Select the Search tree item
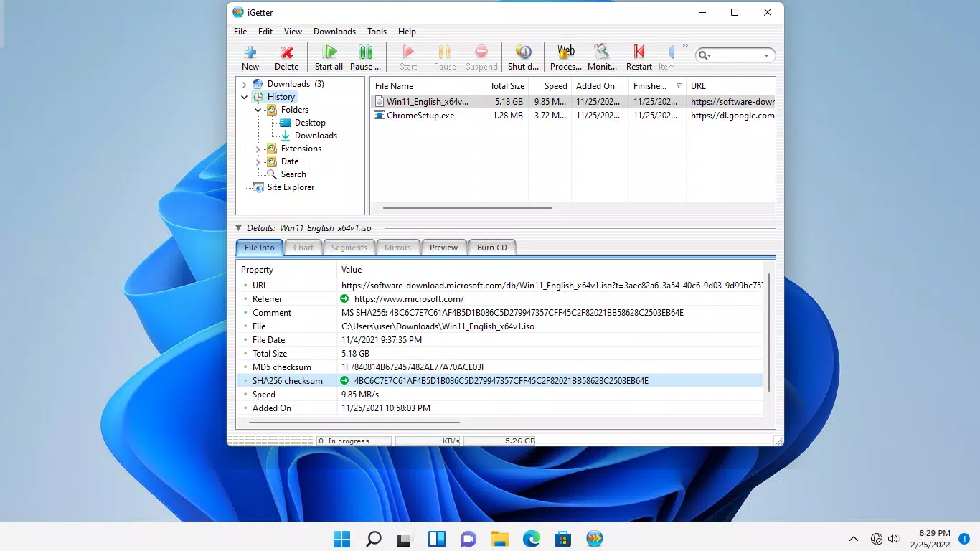The width and height of the screenshot is (980, 551). coord(293,174)
